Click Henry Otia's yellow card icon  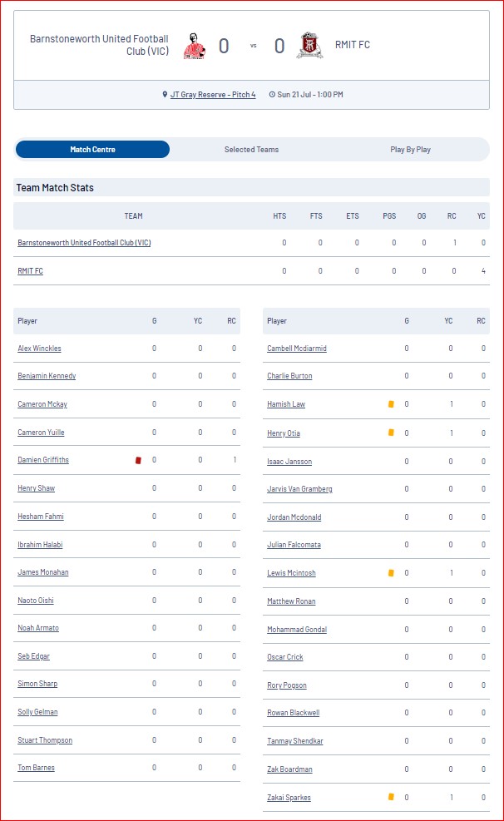pos(391,433)
